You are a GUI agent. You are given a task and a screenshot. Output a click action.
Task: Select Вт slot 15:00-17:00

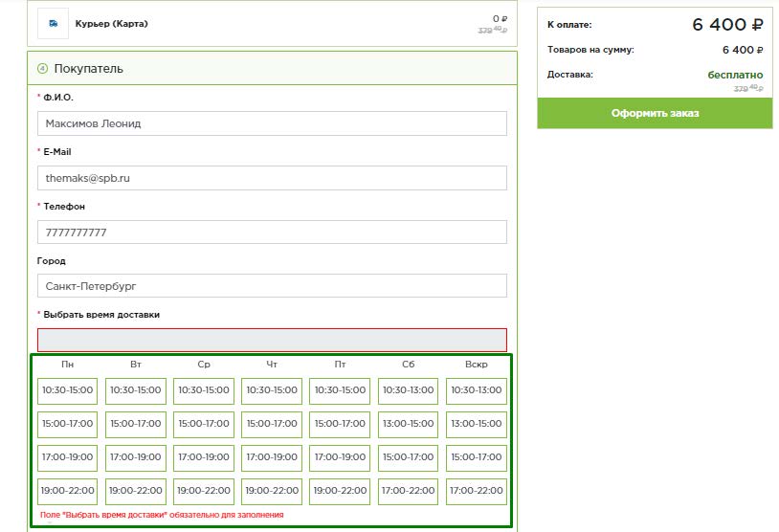coord(136,424)
